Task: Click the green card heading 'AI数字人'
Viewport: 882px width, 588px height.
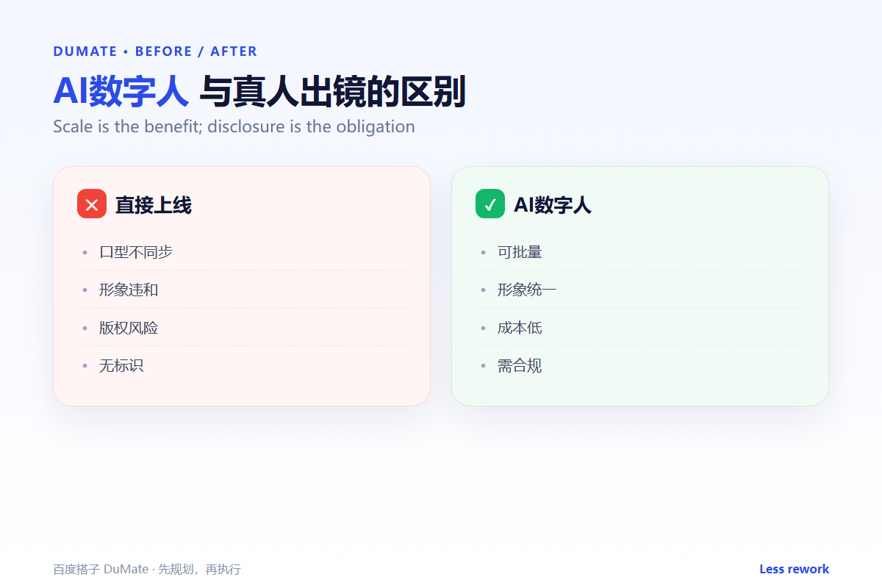Action: 553,205
